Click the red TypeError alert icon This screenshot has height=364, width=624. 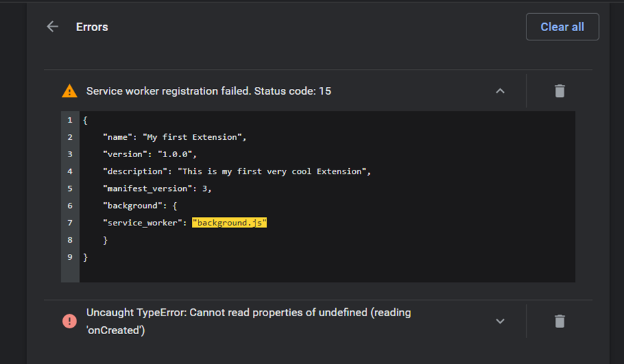pyautogui.click(x=70, y=321)
